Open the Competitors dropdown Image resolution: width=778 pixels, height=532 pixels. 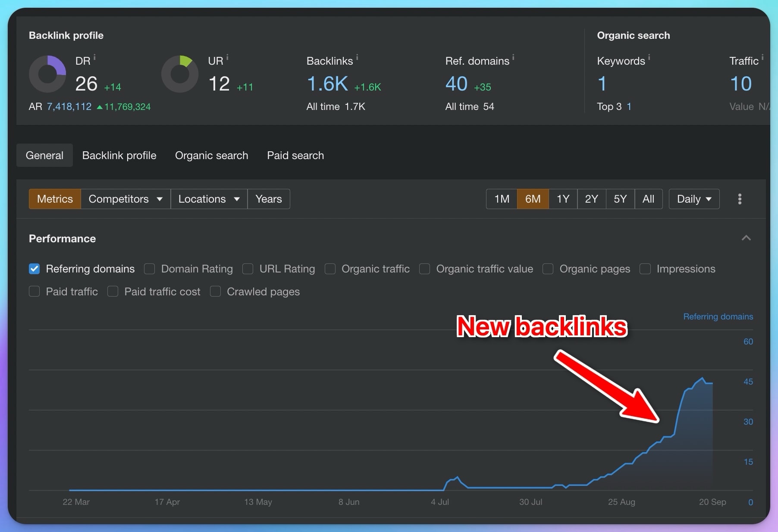(x=125, y=199)
